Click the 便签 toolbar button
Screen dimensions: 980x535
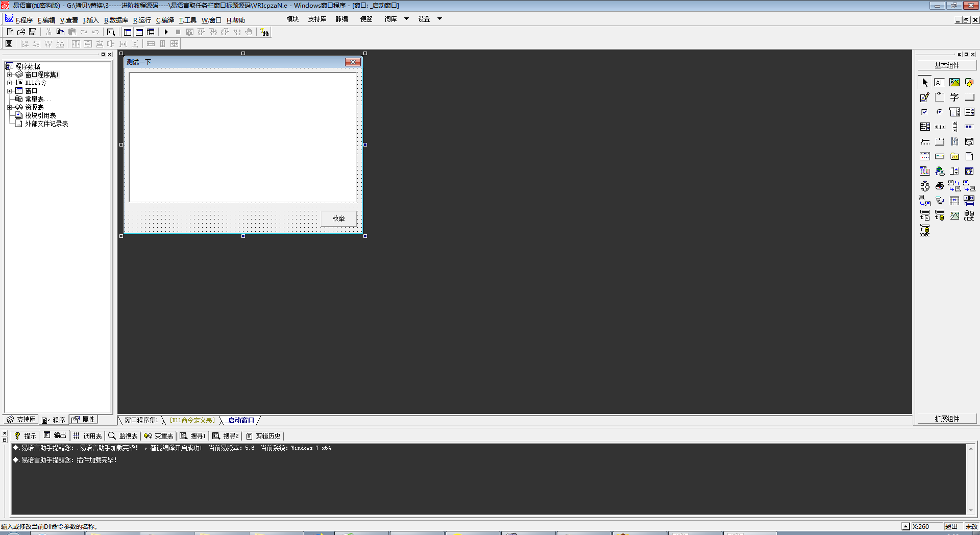(x=366, y=19)
